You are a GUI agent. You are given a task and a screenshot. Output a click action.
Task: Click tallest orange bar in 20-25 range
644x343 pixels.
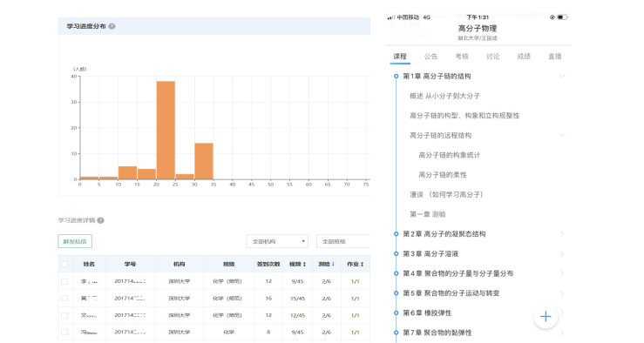coord(166,130)
